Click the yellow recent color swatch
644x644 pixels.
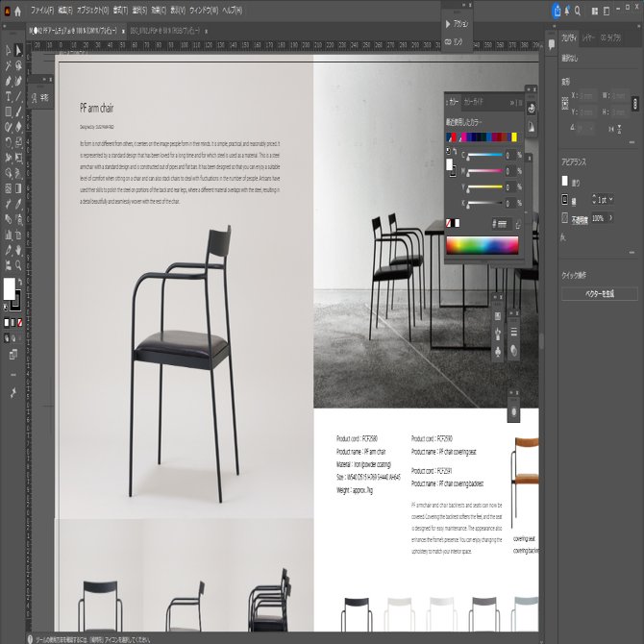point(514,136)
